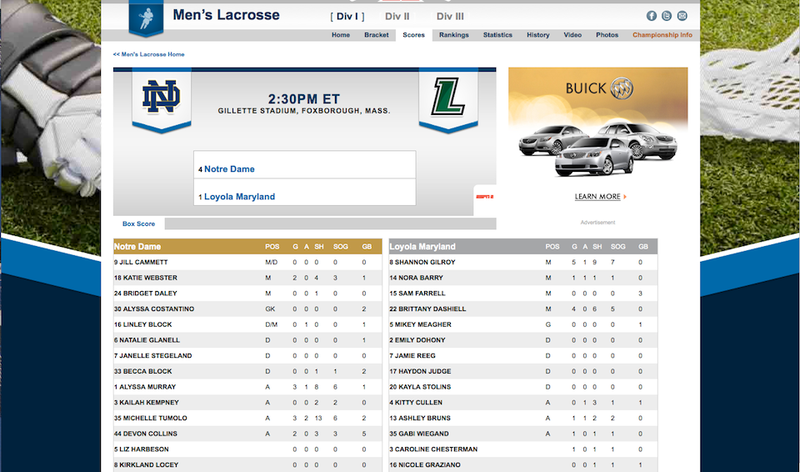Screen dimensions: 800x472
Task: Select the 15 SAM FARRELL row
Action: (523, 293)
